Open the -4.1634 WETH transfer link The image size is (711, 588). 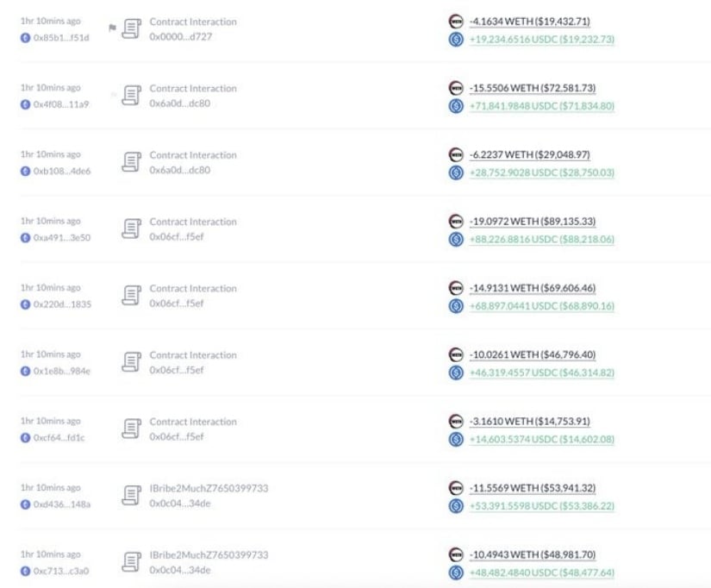530,22
